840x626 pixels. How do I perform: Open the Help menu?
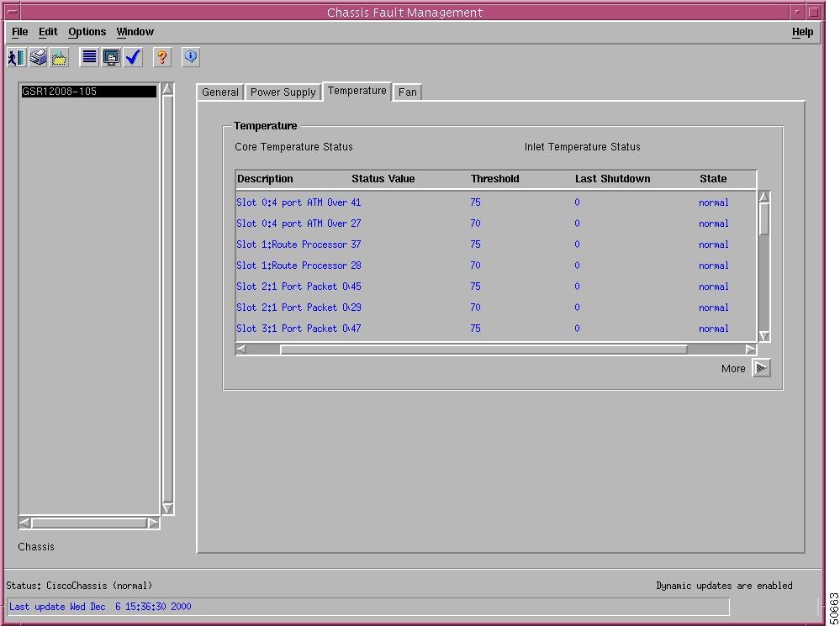802,32
